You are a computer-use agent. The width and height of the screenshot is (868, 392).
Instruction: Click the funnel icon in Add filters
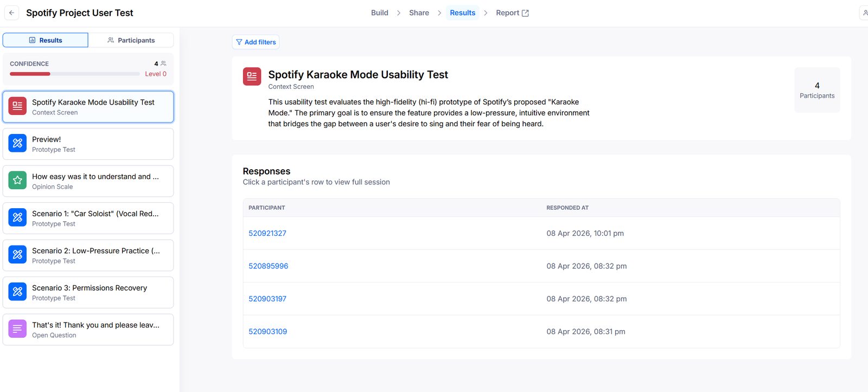tap(239, 42)
